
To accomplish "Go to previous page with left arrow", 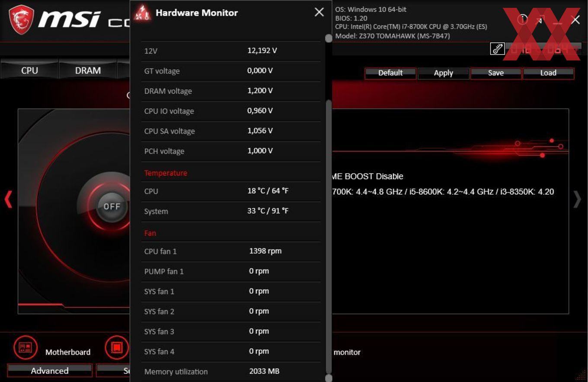I will (x=8, y=199).
